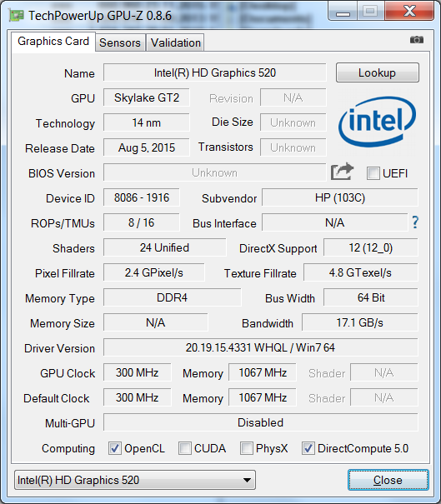Minimize the GPU-Z window

343,12
